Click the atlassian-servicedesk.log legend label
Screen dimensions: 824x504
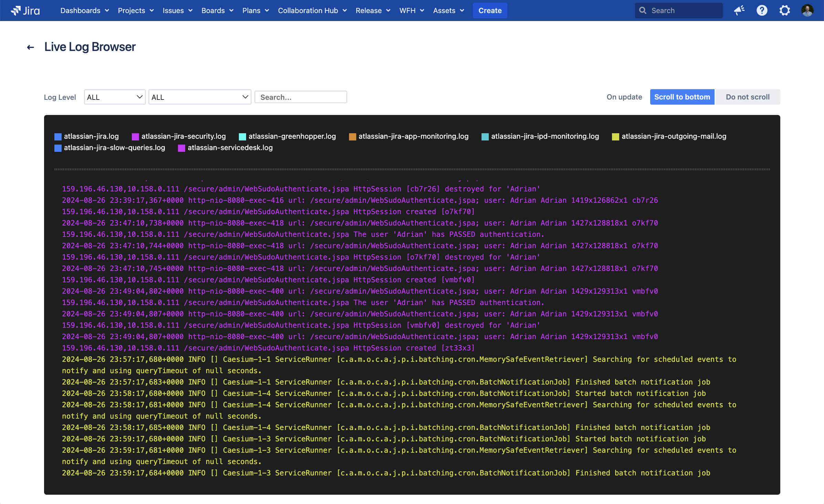[x=230, y=148]
